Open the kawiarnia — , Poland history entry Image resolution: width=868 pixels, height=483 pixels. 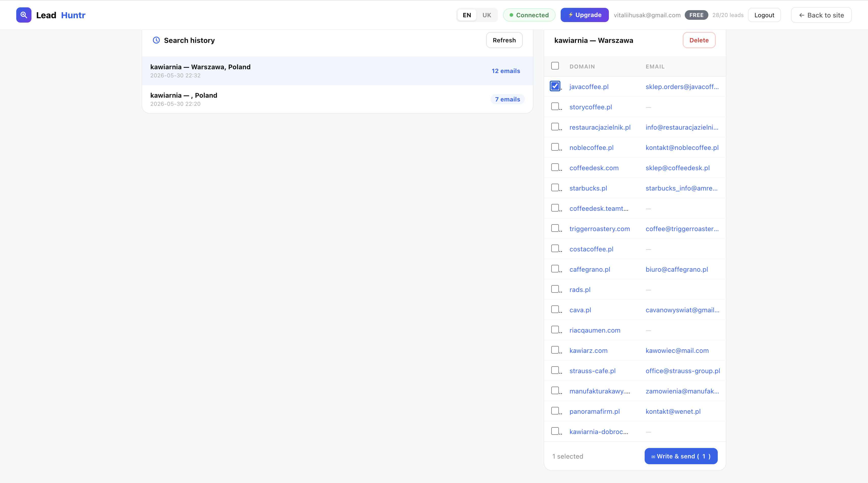[338, 99]
